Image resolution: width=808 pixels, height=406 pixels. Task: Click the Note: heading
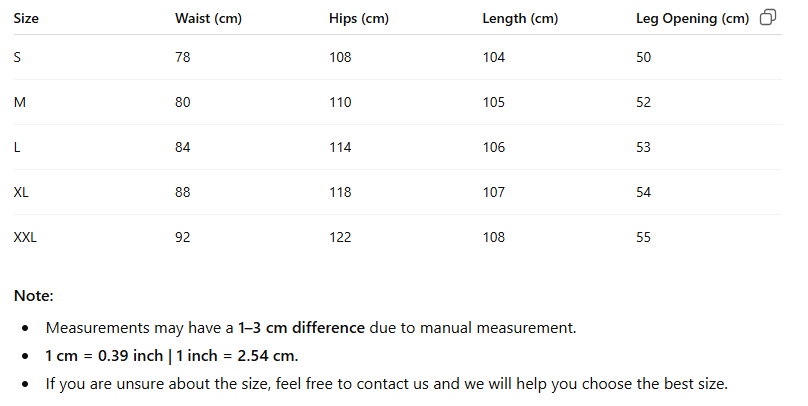[x=33, y=296]
